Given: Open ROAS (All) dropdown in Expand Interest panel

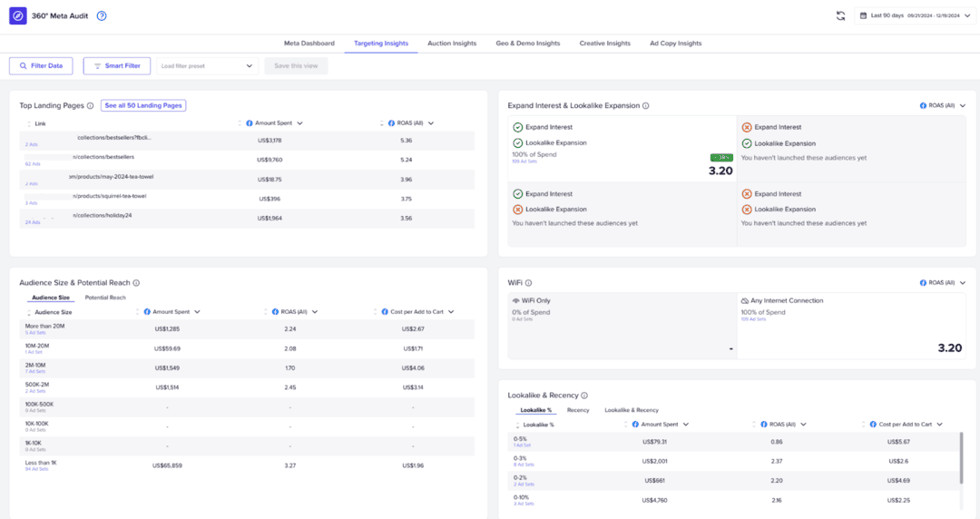Looking at the screenshot, I should tap(943, 105).
